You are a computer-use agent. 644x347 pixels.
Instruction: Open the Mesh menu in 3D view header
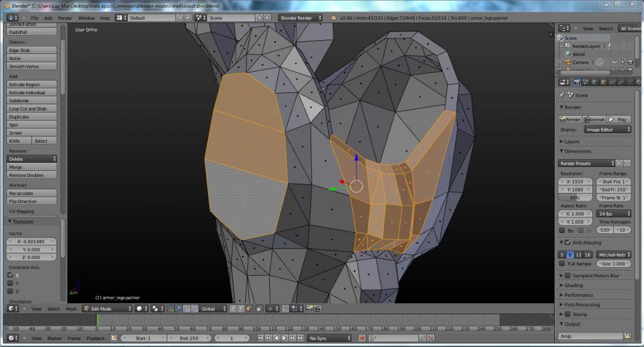[71, 309]
